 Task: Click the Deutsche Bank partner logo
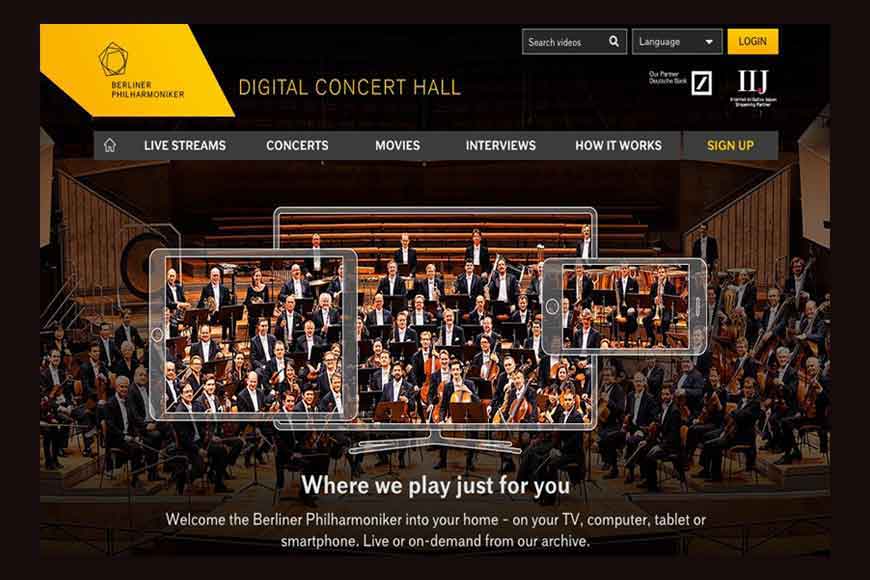pos(701,83)
